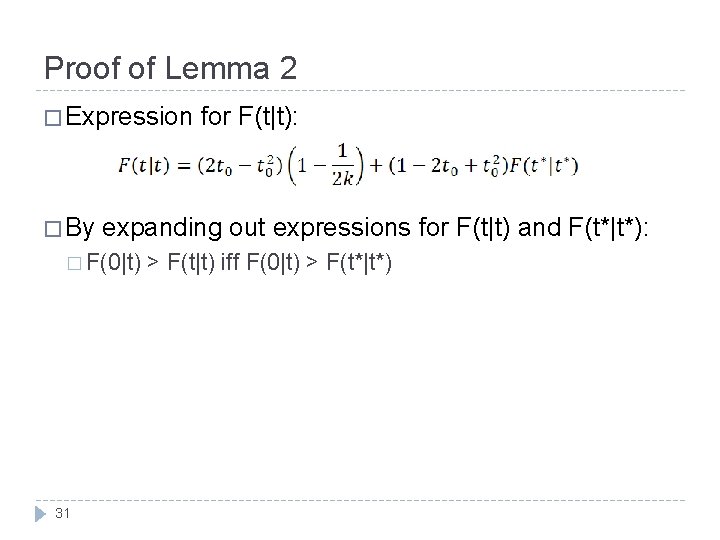Click the dashed divider line under the title
This screenshot has height=540, width=720.
360,90
